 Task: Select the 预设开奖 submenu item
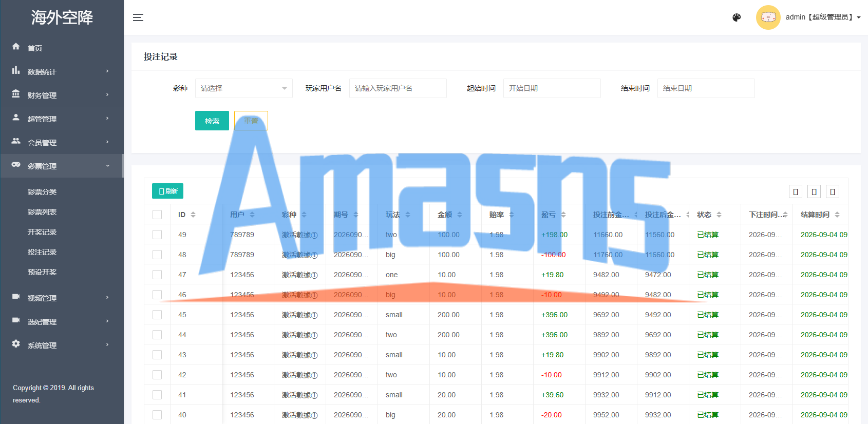coord(42,272)
